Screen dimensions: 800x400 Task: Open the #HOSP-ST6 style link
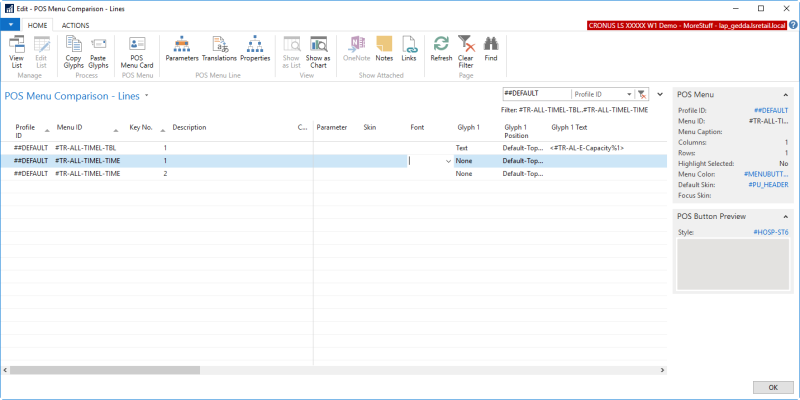[x=770, y=232]
